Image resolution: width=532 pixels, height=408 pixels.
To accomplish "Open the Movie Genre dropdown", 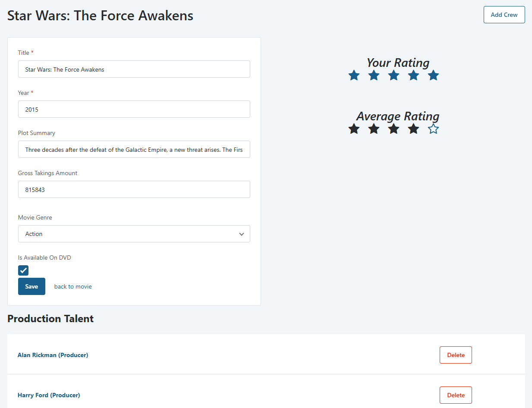I will 134,234.
